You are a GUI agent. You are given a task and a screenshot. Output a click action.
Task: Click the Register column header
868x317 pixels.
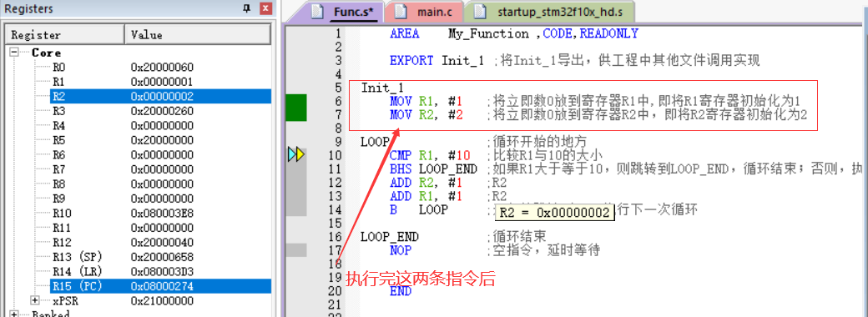click(x=65, y=35)
